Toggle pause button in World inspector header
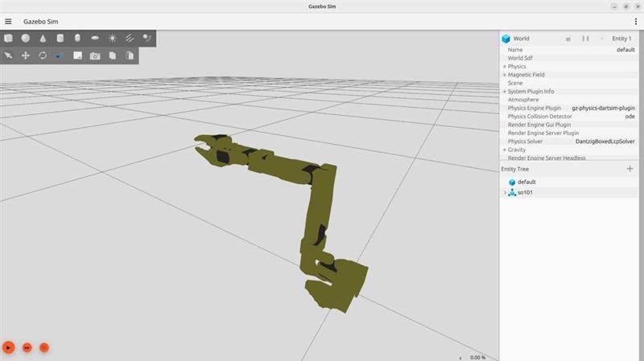The image size is (644, 361). click(585, 39)
